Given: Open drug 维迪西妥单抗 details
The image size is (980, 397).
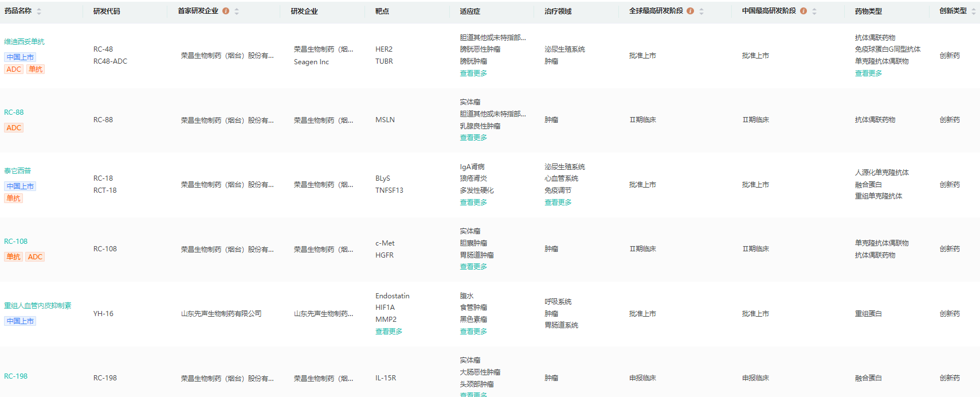Looking at the screenshot, I should point(24,41).
